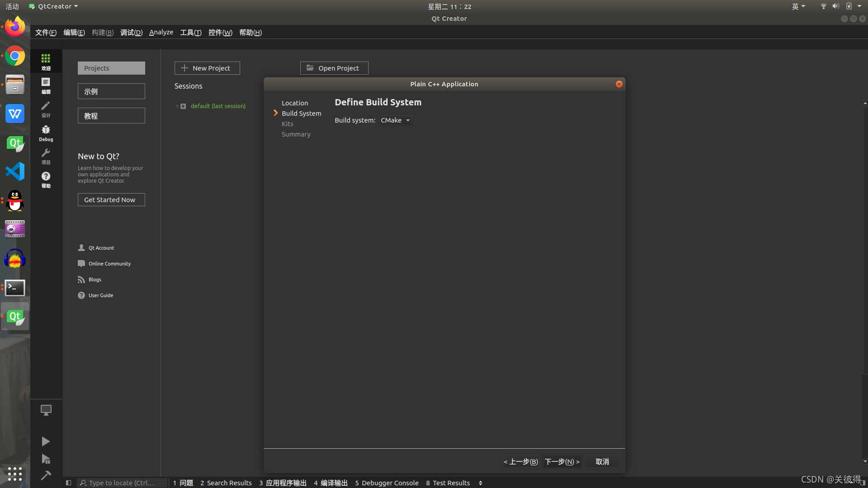Open the Analyze menu
This screenshot has height=488, width=868.
pos(161,33)
